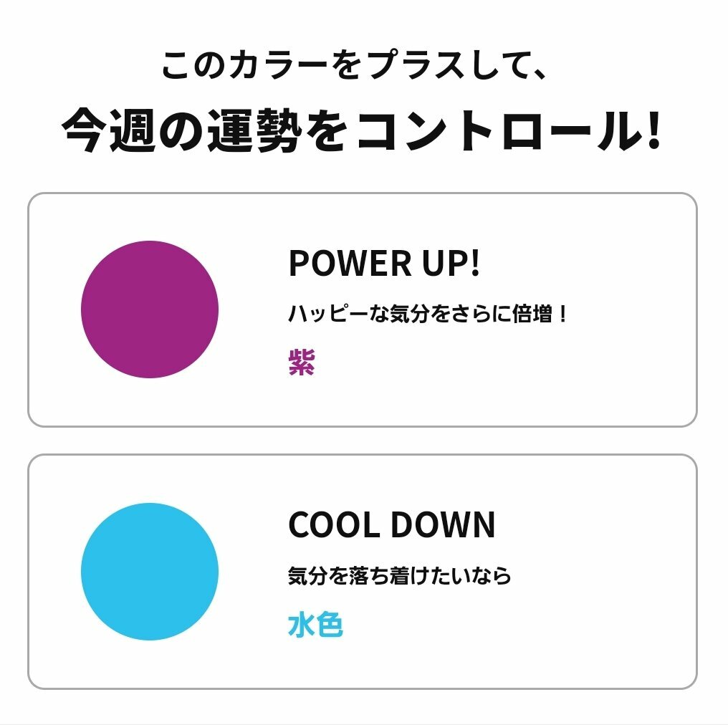Click the 気分を落ち着けたいなら description

tap(399, 576)
